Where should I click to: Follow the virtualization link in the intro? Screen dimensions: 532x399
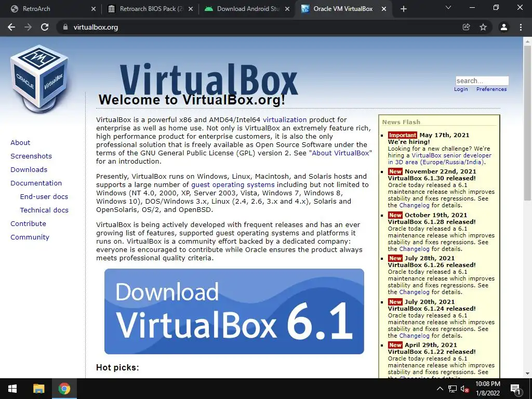pos(285,120)
